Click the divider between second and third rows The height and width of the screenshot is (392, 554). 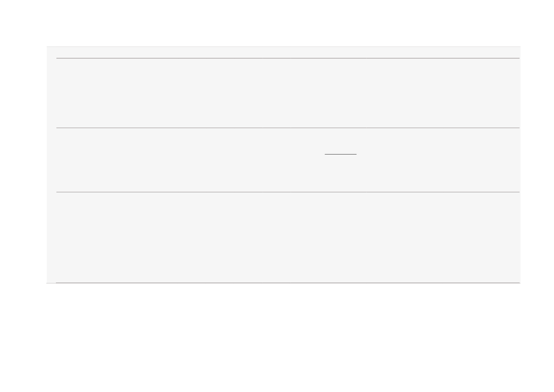[x=288, y=192]
